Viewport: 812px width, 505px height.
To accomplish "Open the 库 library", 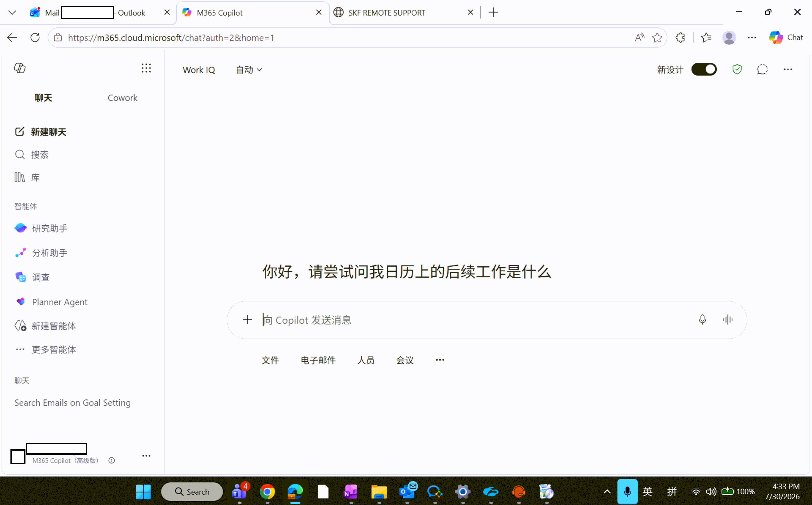I will point(27,177).
